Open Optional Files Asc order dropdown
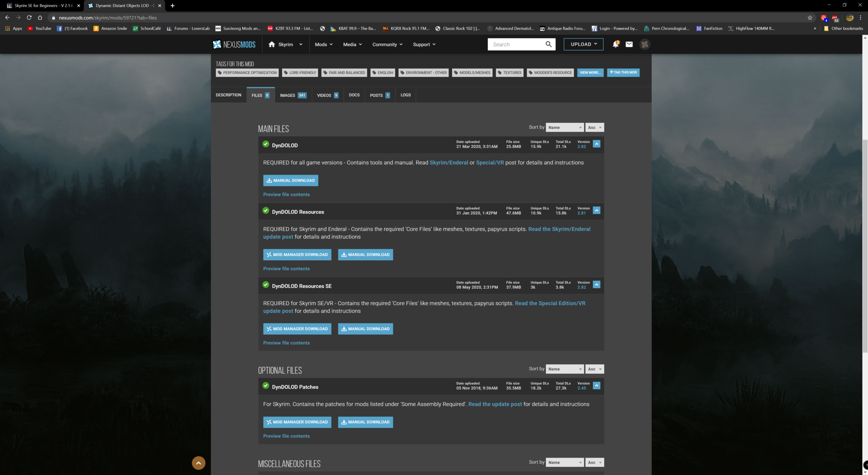The height and width of the screenshot is (475, 868). pos(595,369)
